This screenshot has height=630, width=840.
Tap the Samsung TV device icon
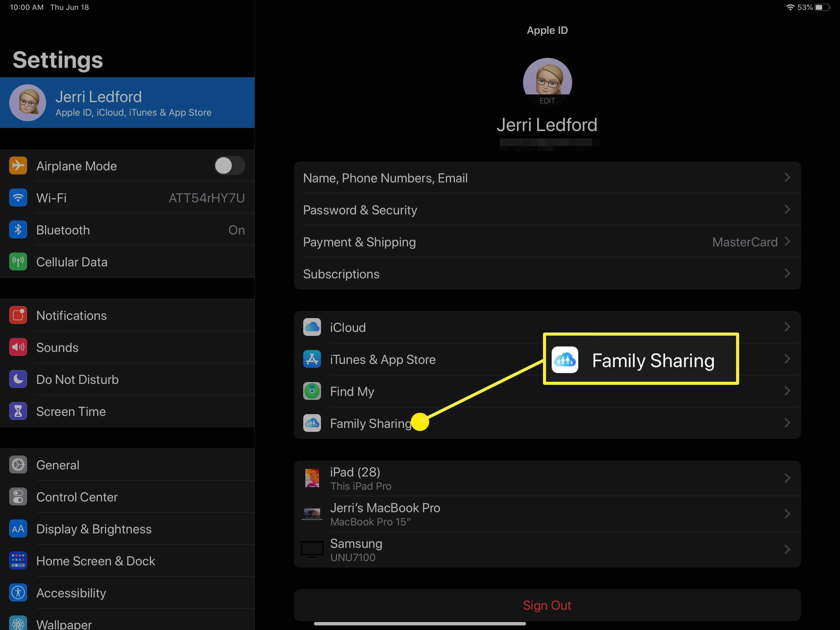312,549
